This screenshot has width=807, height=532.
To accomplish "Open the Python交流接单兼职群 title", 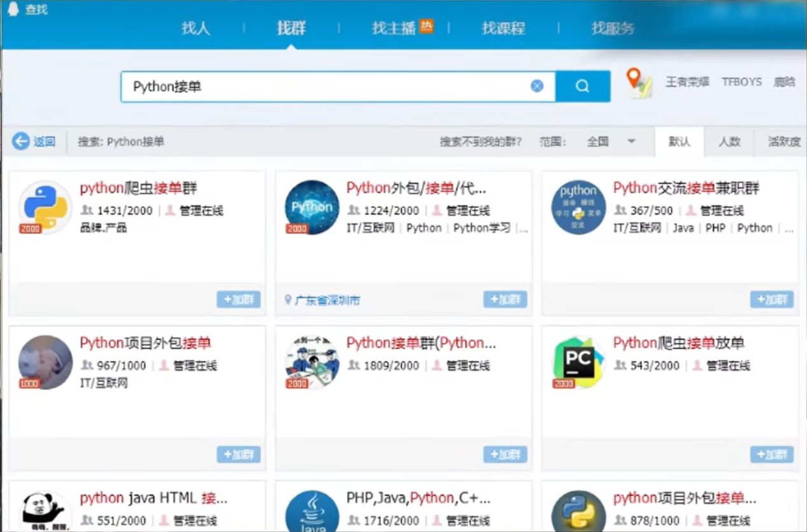I will tap(687, 188).
